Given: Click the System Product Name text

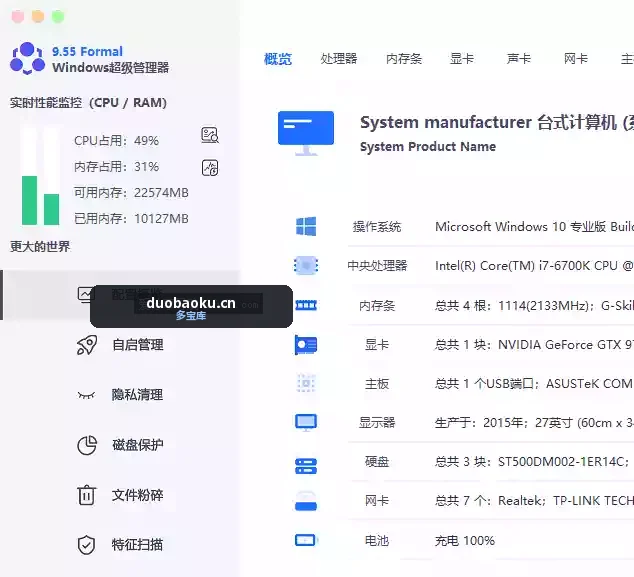Looking at the screenshot, I should pyautogui.click(x=428, y=146).
